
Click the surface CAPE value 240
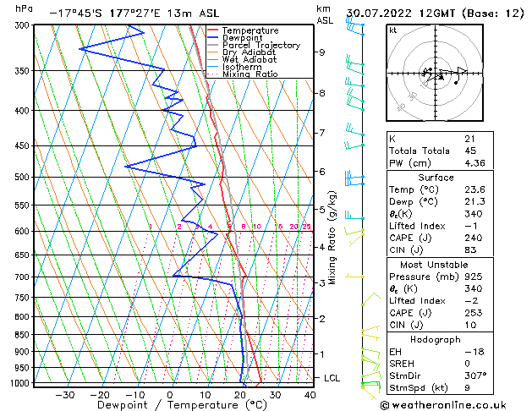[474, 238]
